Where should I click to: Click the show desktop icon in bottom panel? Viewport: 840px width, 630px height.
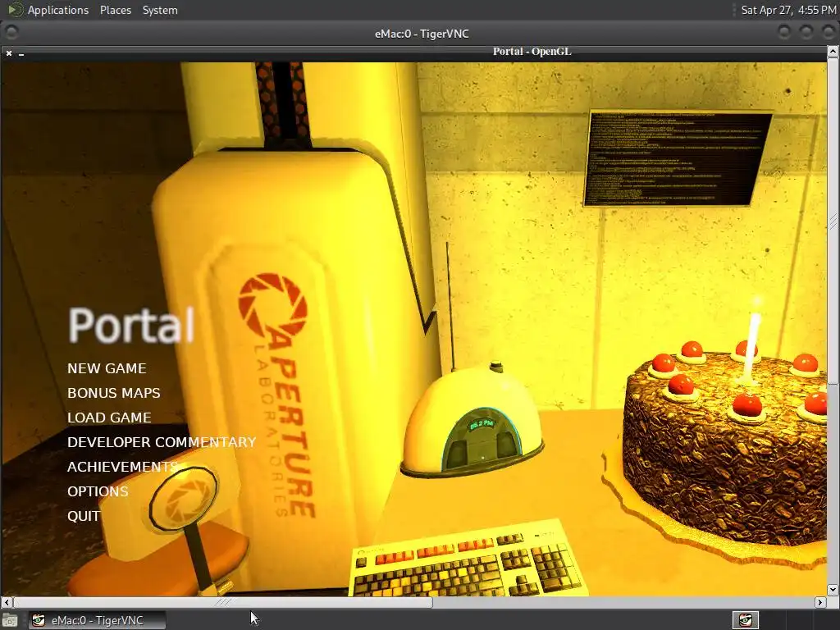click(x=10, y=621)
